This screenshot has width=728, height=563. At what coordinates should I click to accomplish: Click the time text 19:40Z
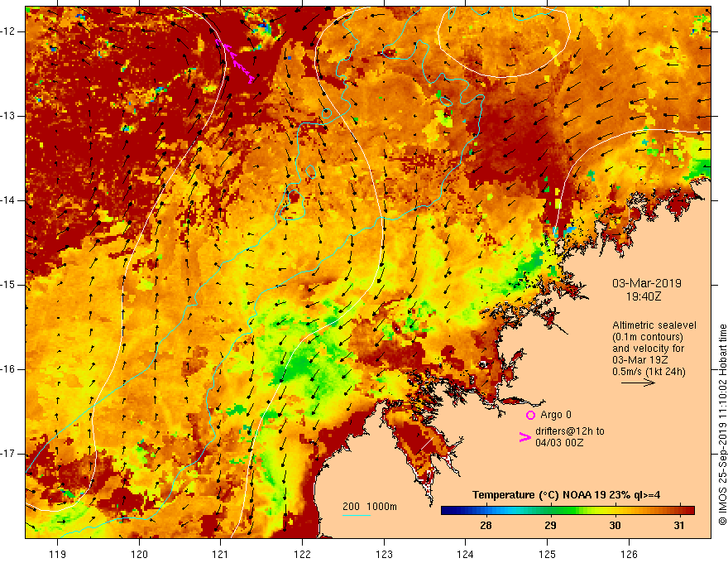point(644,296)
